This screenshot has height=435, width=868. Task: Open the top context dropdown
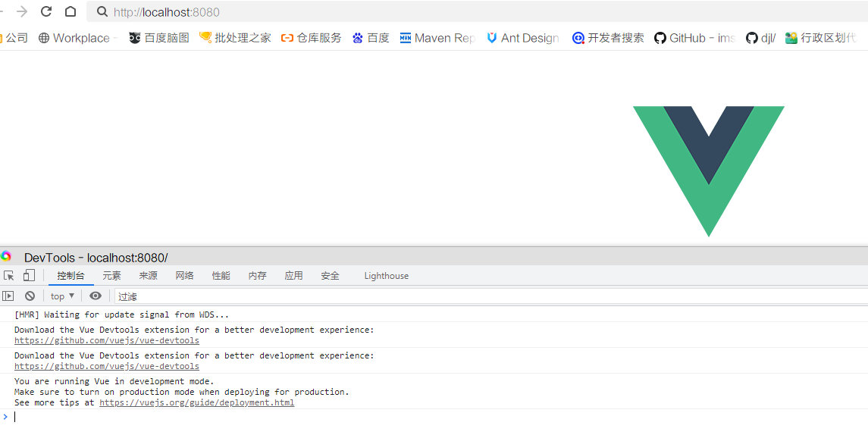tap(63, 296)
